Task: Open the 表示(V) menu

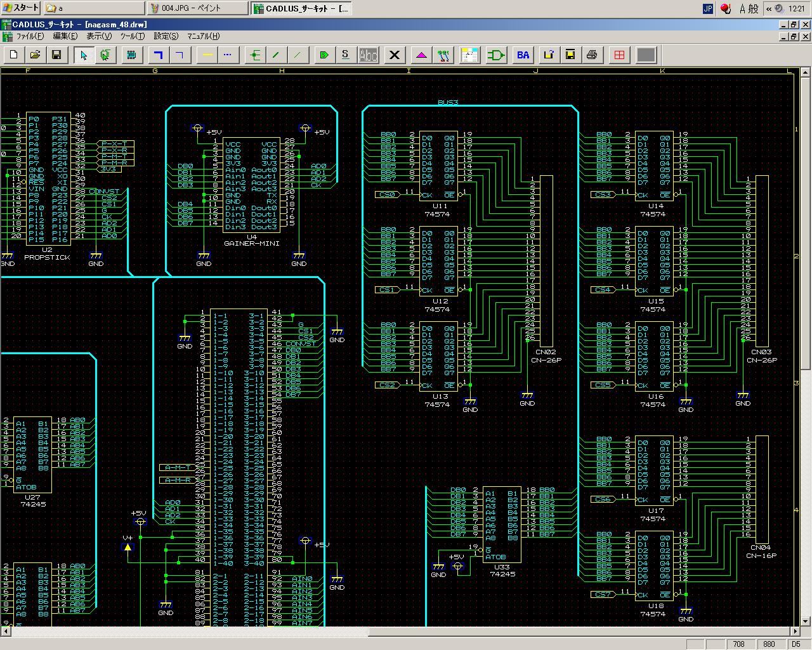Action: click(99, 36)
